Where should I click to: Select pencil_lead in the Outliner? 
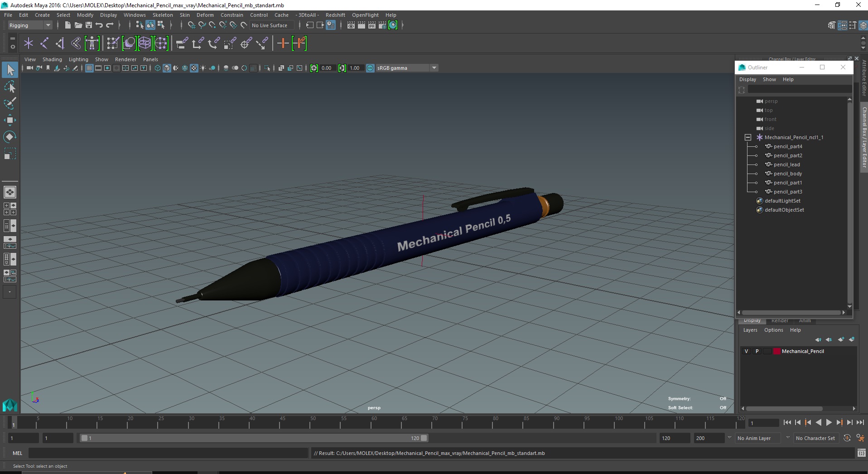click(x=787, y=164)
